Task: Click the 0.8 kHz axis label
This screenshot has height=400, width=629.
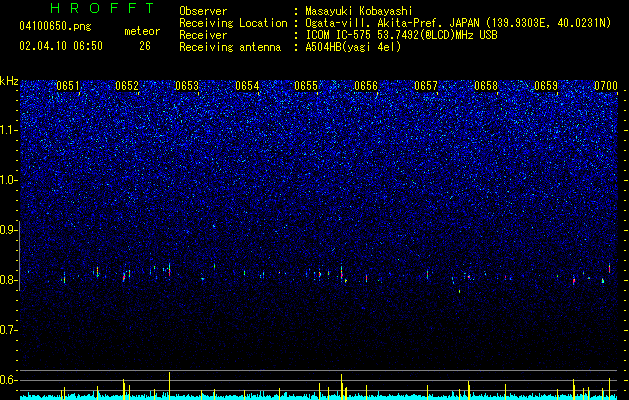Action: coord(9,280)
